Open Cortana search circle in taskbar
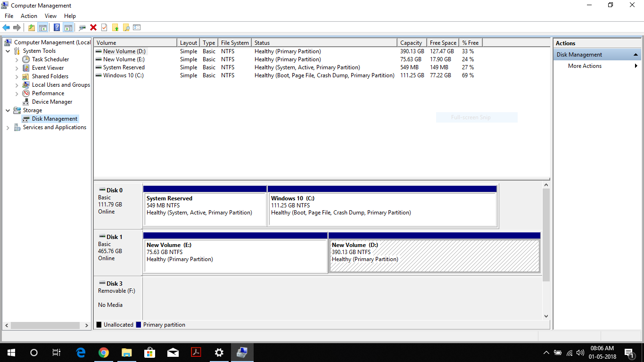Viewport: 644px width, 362px height. [x=34, y=352]
